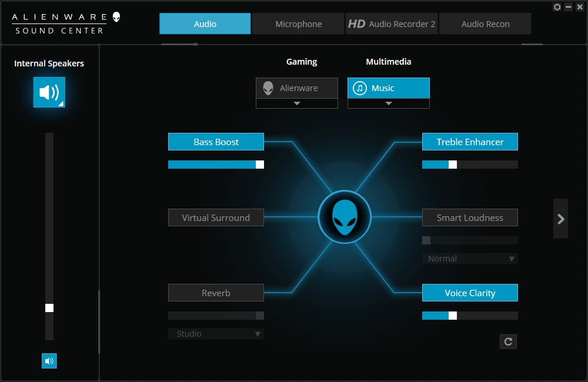Switch to the Audio tab
Screen dimensions: 588x382
(205, 24)
